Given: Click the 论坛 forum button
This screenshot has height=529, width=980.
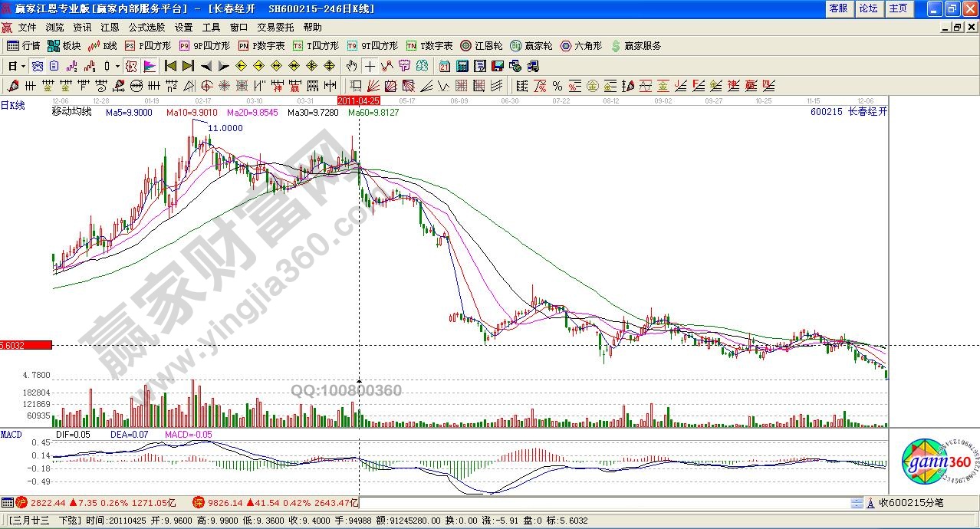Looking at the screenshot, I should click(868, 8).
